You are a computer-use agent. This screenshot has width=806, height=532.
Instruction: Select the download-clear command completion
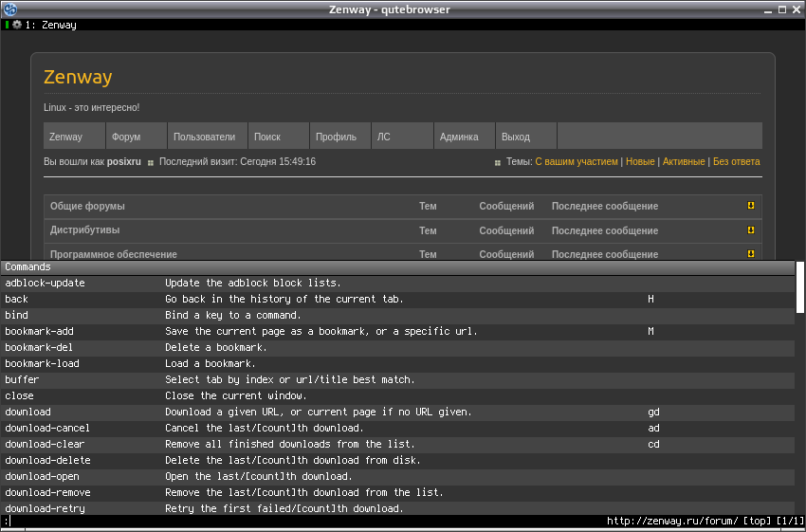tap(397, 444)
